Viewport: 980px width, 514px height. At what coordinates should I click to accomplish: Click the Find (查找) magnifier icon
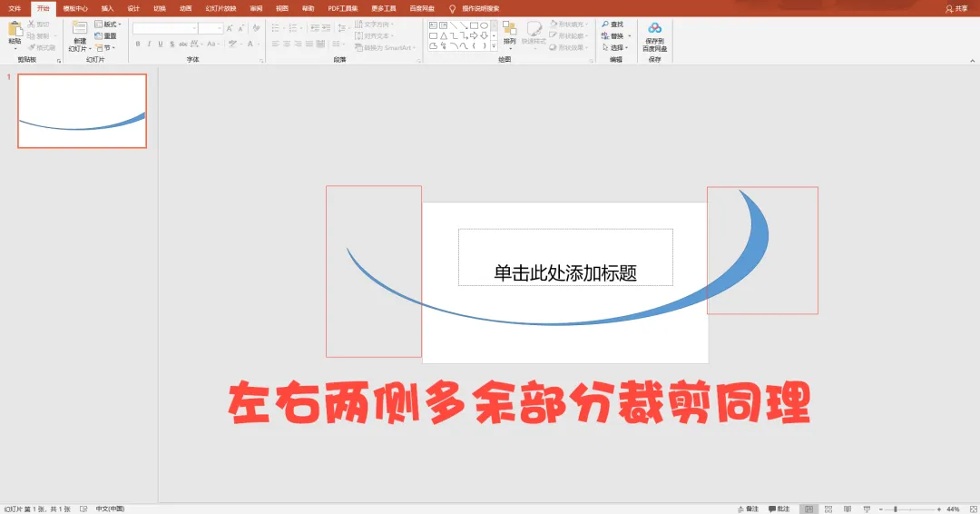[605, 25]
